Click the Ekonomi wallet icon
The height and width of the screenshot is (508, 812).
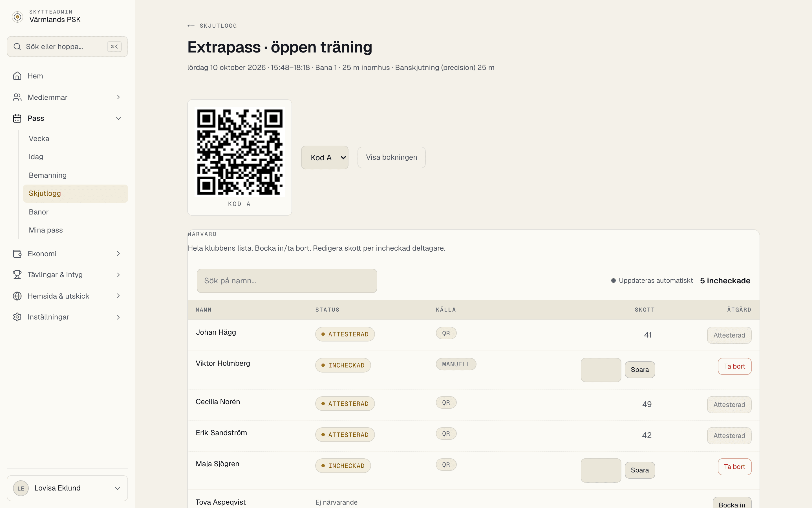[17, 254]
